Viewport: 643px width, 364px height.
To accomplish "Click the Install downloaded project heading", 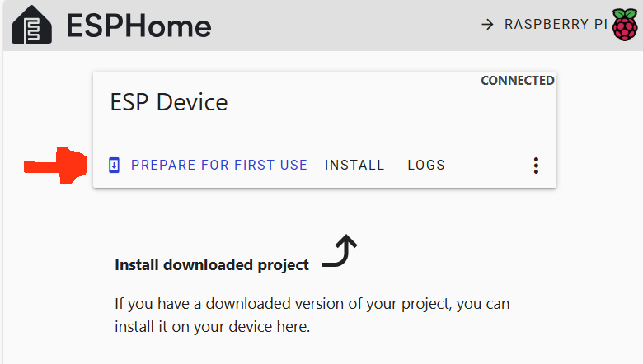I will point(212,265).
